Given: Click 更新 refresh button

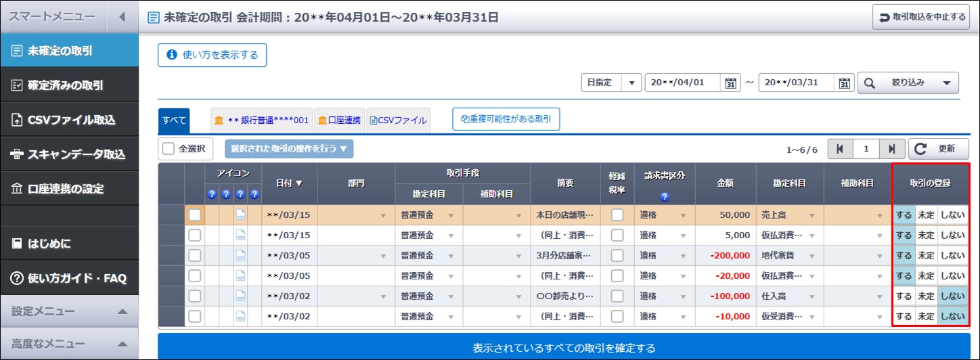Looking at the screenshot, I should coord(939,149).
